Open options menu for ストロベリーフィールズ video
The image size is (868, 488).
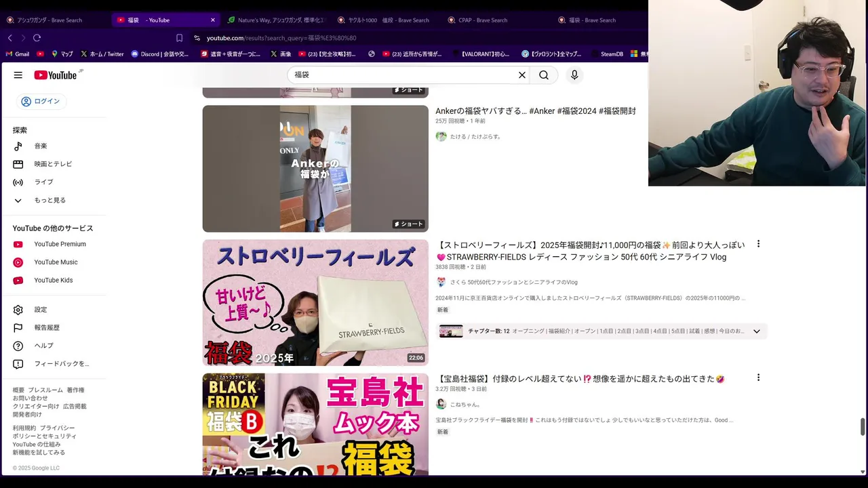click(758, 244)
